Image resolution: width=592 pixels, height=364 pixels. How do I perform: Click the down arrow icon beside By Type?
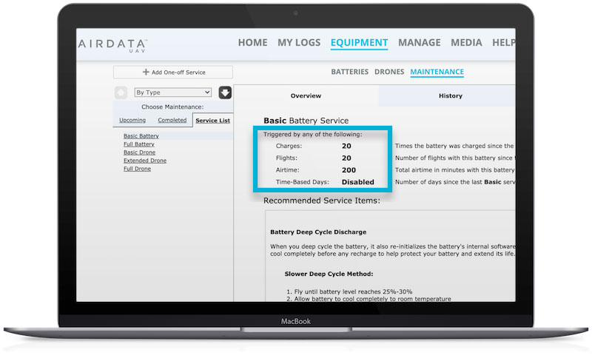pyautogui.click(x=225, y=92)
